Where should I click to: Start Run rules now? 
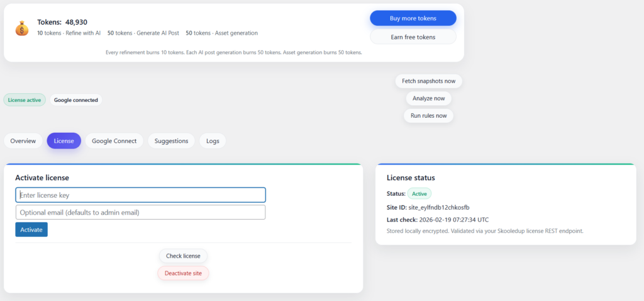tap(428, 116)
